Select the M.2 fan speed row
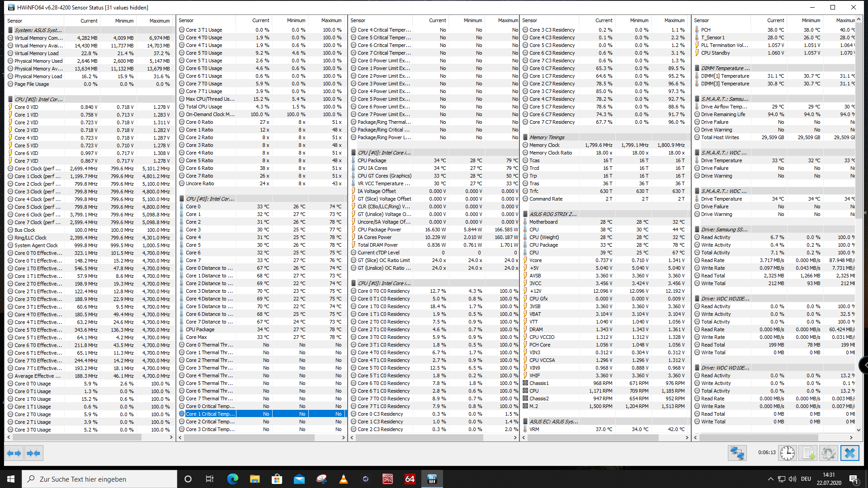 pos(605,406)
